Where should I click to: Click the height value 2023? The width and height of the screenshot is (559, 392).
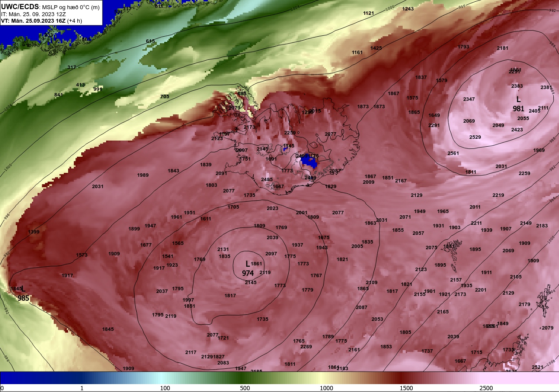[273, 208]
